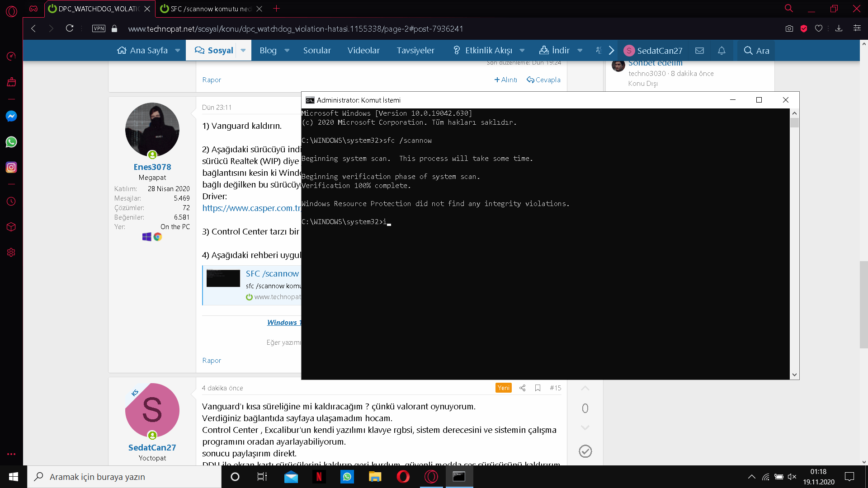Open WhatsApp in Opera sidebar
Image resolution: width=868 pixels, height=488 pixels.
(11, 142)
